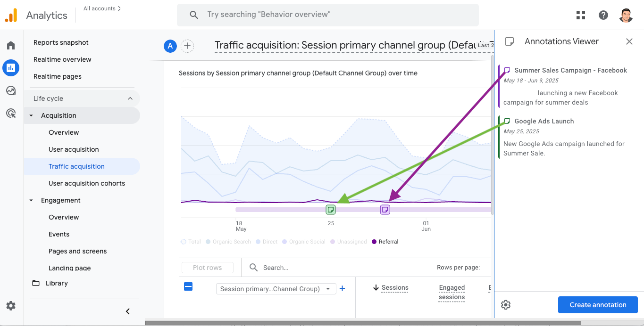Toggle Organic Social series in legend
This screenshot has height=326, width=644.
pyautogui.click(x=304, y=242)
